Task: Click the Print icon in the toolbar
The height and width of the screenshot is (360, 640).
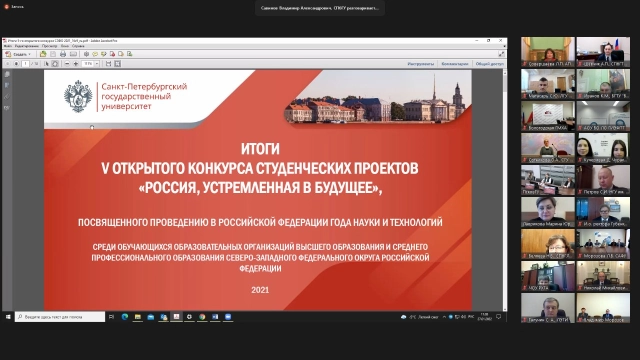Action: tap(63, 54)
